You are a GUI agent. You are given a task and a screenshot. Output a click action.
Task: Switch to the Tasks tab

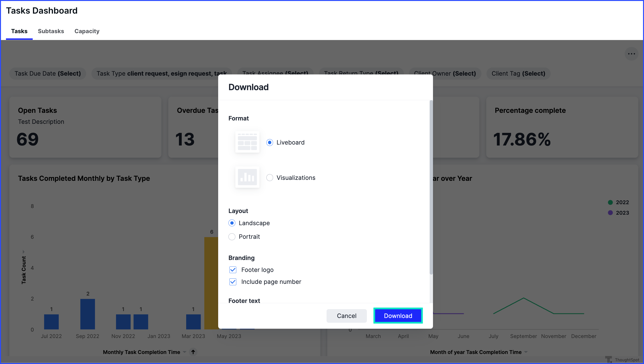tap(19, 31)
